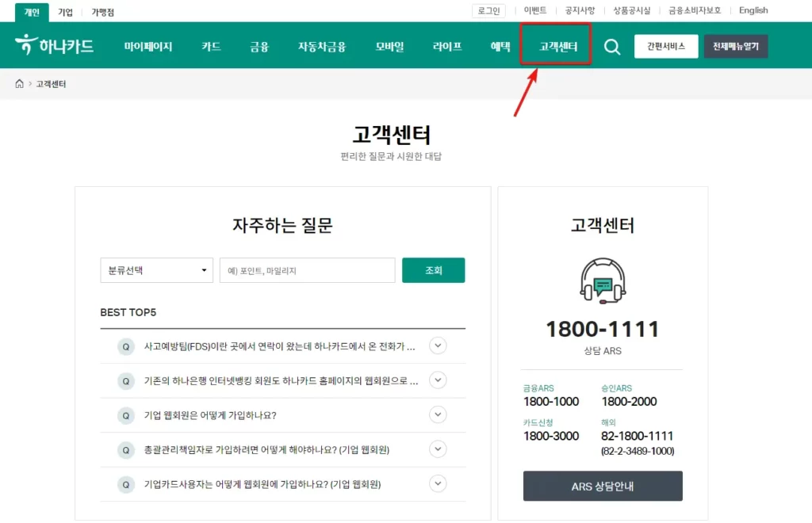This screenshot has width=812, height=523.
Task: Click the 로그인 button
Action: [x=488, y=10]
